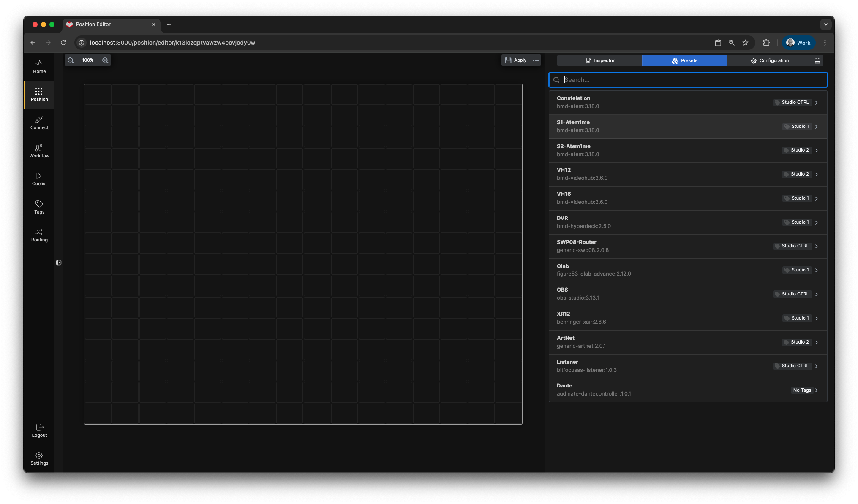Open the Home section in sidebar
858x504 pixels.
39,67
